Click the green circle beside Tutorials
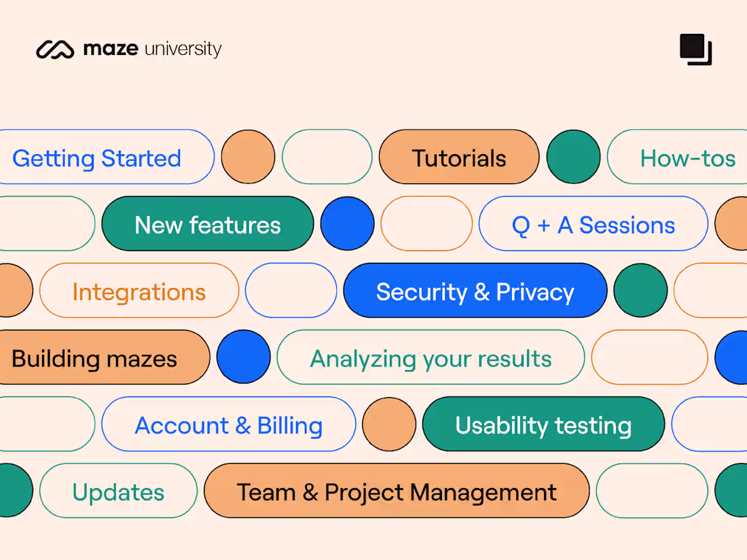This screenshot has width=747, height=560. pyautogui.click(x=573, y=157)
